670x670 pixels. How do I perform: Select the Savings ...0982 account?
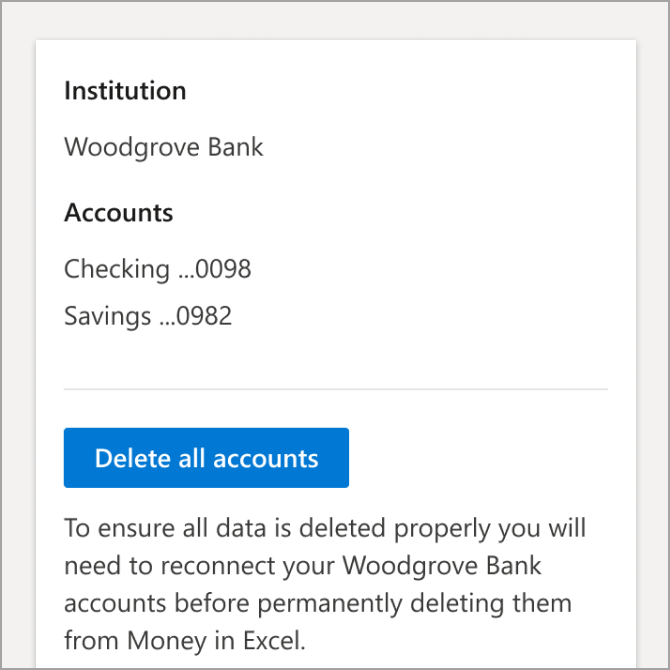click(x=148, y=317)
